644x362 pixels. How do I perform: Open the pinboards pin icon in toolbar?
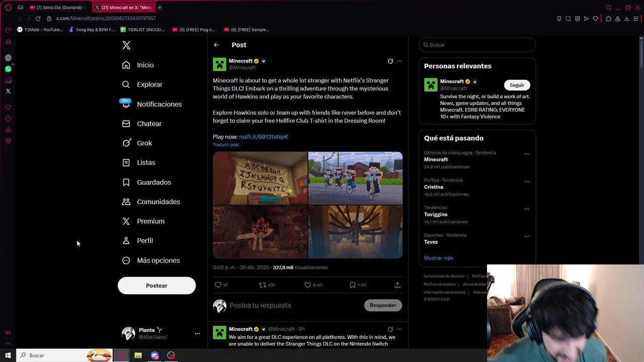click(x=559, y=19)
